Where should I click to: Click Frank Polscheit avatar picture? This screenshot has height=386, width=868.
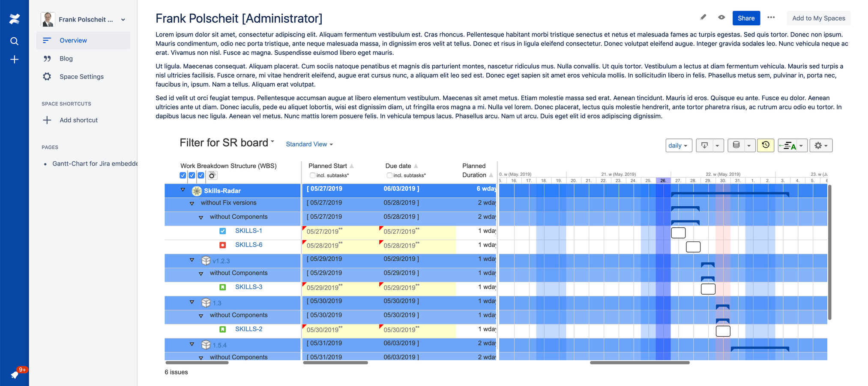tap(48, 19)
